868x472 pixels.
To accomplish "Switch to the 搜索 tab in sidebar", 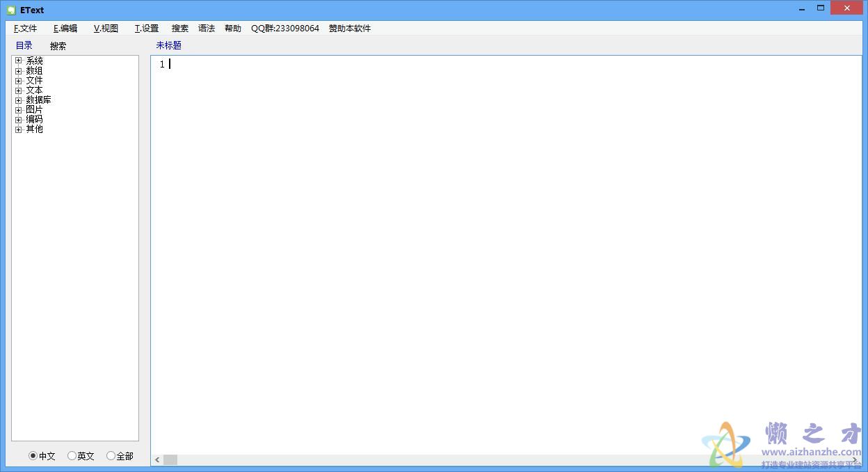I will pyautogui.click(x=58, y=46).
